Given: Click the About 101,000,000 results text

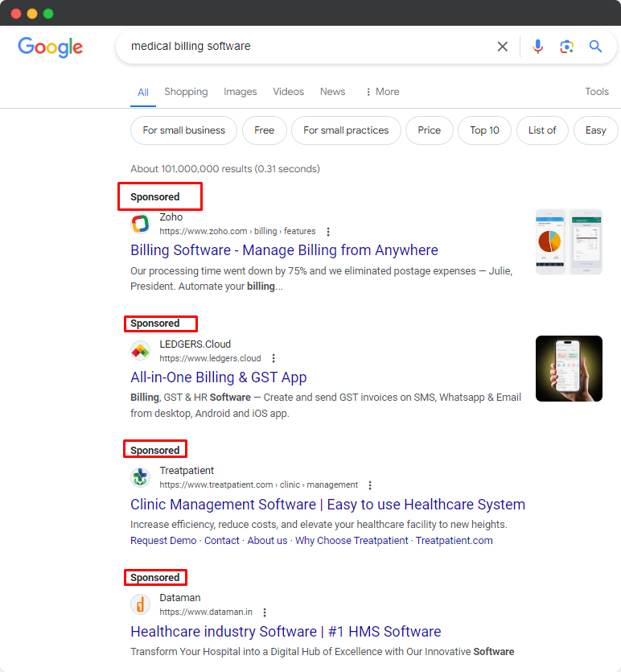Looking at the screenshot, I should [225, 169].
